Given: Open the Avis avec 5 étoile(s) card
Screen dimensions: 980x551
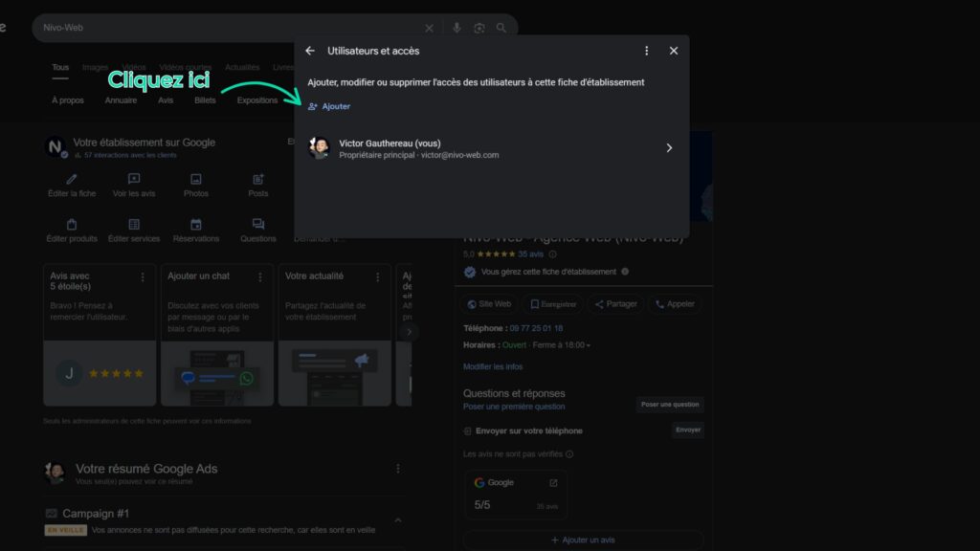Looking at the screenshot, I should point(100,335).
